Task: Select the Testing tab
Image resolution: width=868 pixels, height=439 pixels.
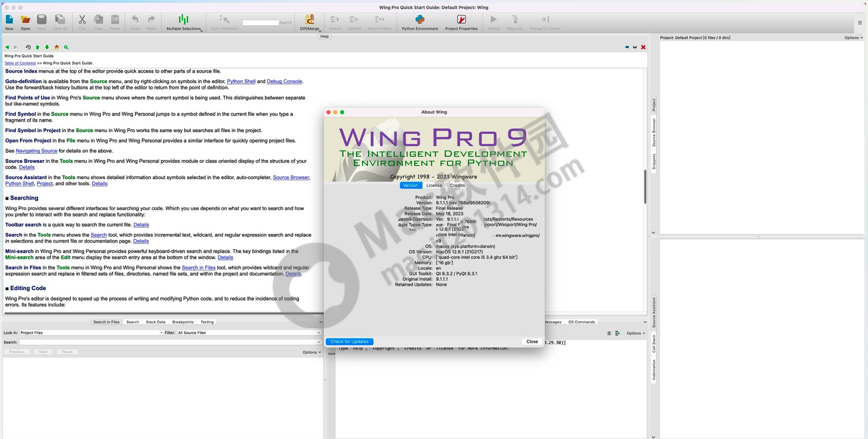Action: click(207, 322)
